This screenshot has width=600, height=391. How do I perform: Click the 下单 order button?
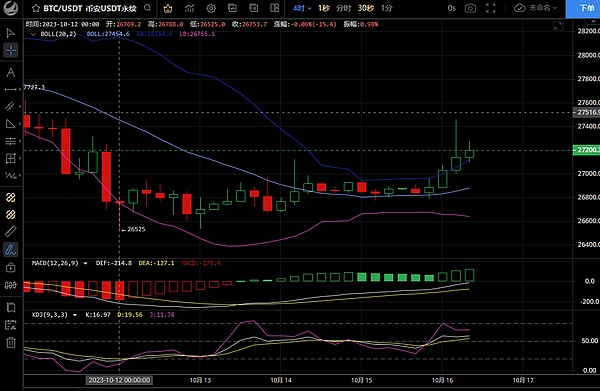coord(583,8)
